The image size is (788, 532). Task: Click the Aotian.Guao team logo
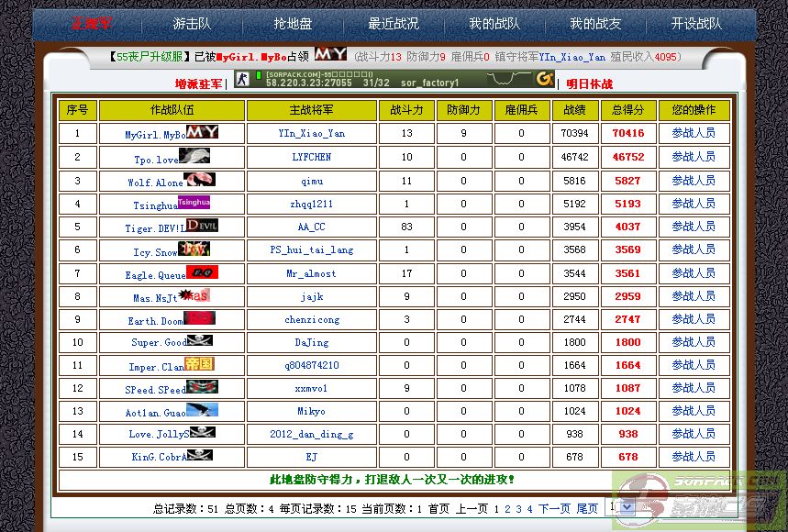pyautogui.click(x=202, y=410)
